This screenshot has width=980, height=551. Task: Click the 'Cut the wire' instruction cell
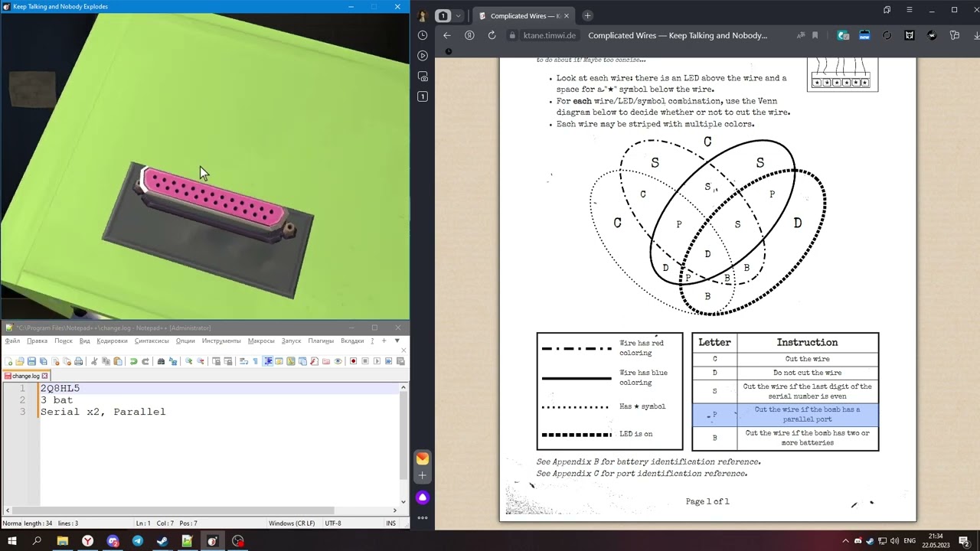coord(807,359)
